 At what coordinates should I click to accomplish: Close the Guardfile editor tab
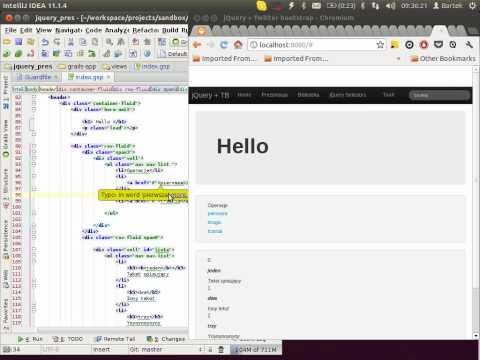point(56,77)
